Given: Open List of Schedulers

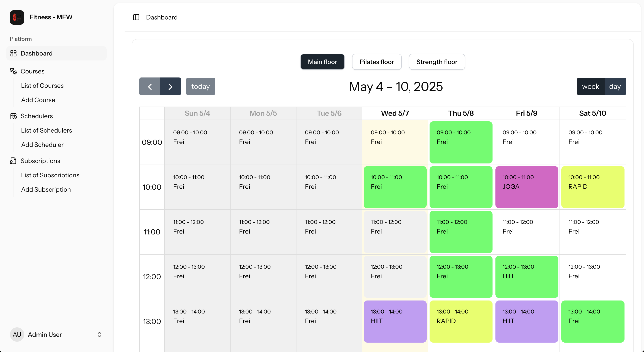Looking at the screenshot, I should [x=47, y=130].
